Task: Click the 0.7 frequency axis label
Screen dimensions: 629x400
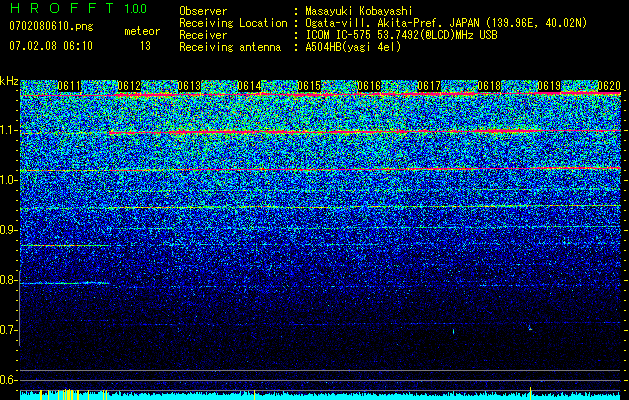Action: [x=8, y=330]
